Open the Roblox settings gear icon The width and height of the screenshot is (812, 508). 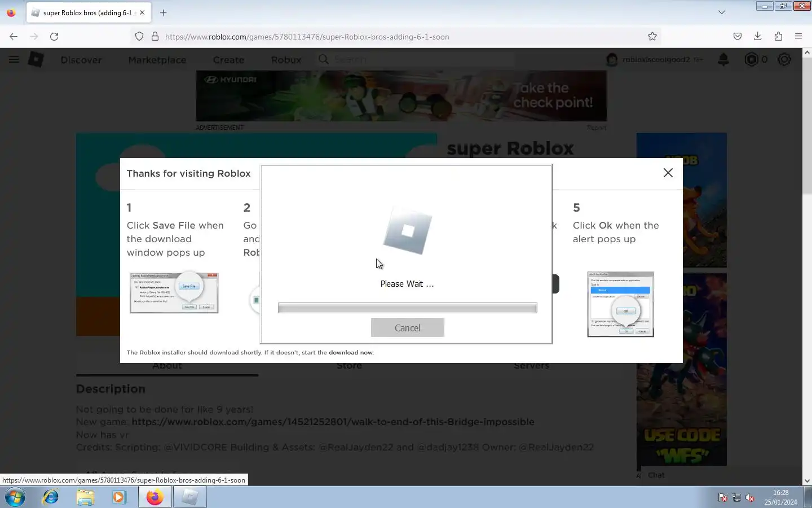pos(784,59)
